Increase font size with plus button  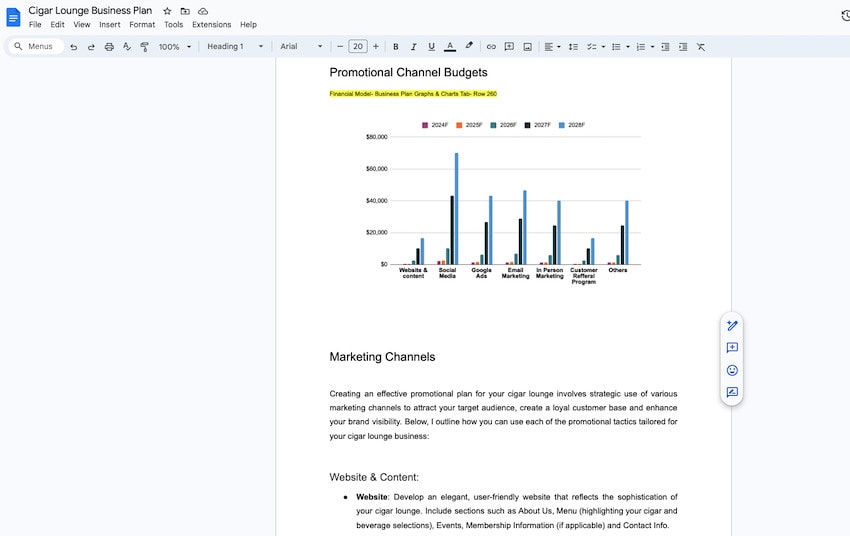click(376, 47)
